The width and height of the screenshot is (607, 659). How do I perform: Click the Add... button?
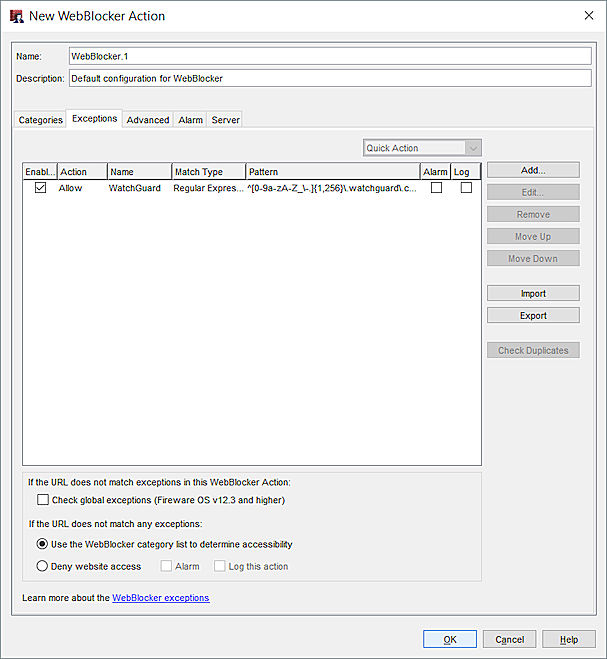pos(533,171)
